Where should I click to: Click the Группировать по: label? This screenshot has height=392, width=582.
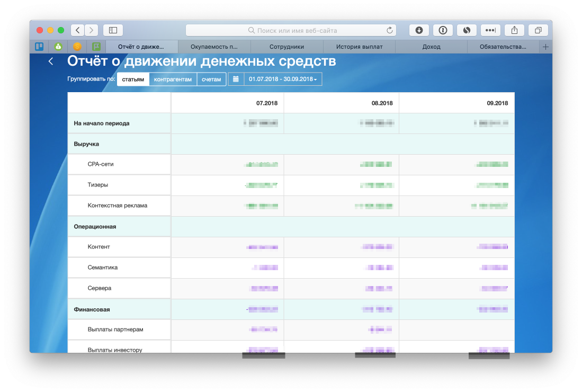(91, 79)
